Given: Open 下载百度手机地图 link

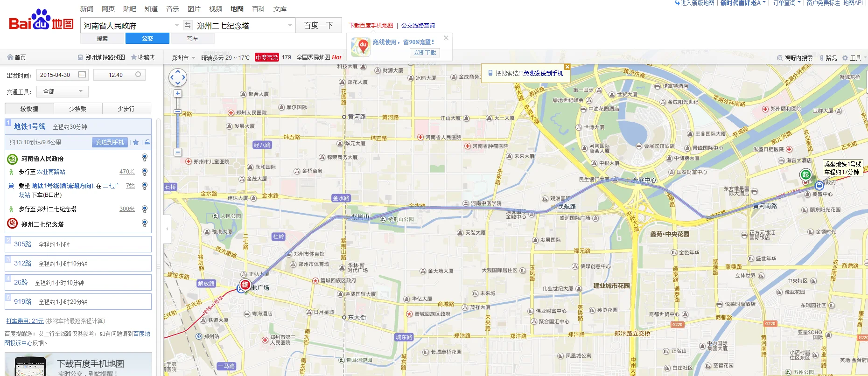Looking at the screenshot, I should pyautogui.click(x=371, y=26).
